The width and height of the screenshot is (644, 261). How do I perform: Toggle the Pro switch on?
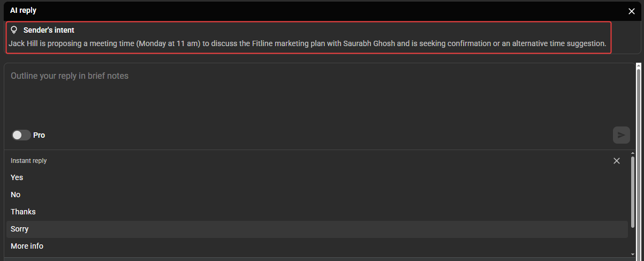pos(21,135)
